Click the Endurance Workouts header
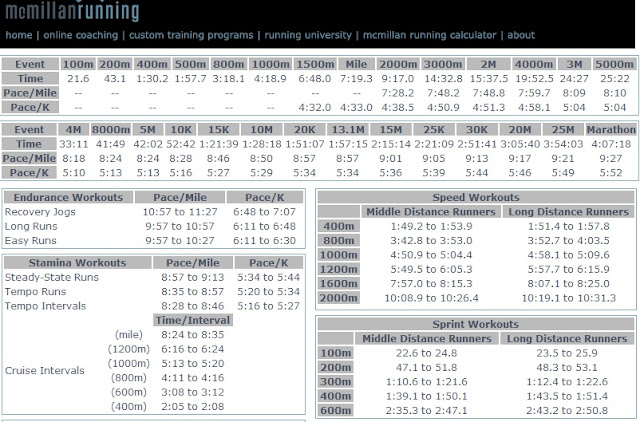Viewport: 640px width, 422px height. 68,197
